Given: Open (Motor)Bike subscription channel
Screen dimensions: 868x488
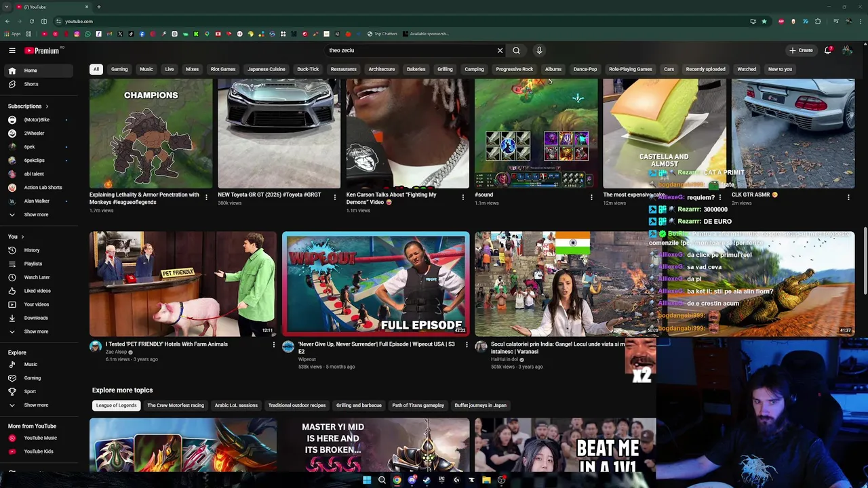Looking at the screenshot, I should click(37, 120).
